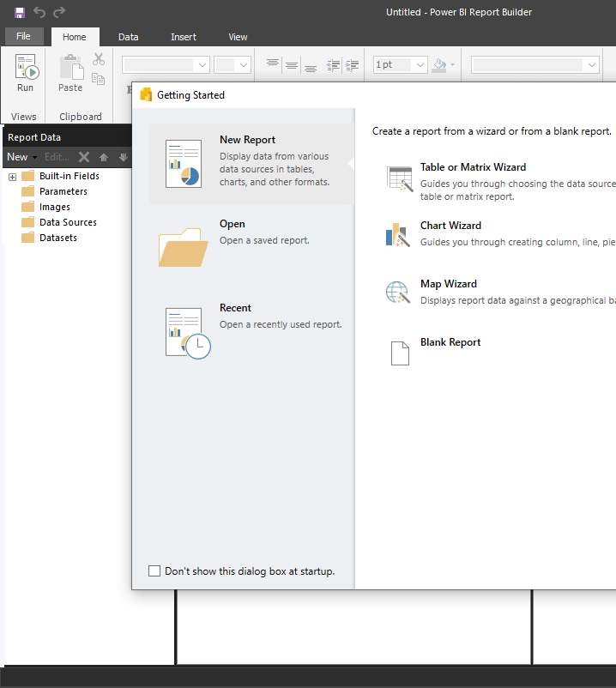Click the fill color paint bucket
The height and width of the screenshot is (688, 616).
pos(440,65)
